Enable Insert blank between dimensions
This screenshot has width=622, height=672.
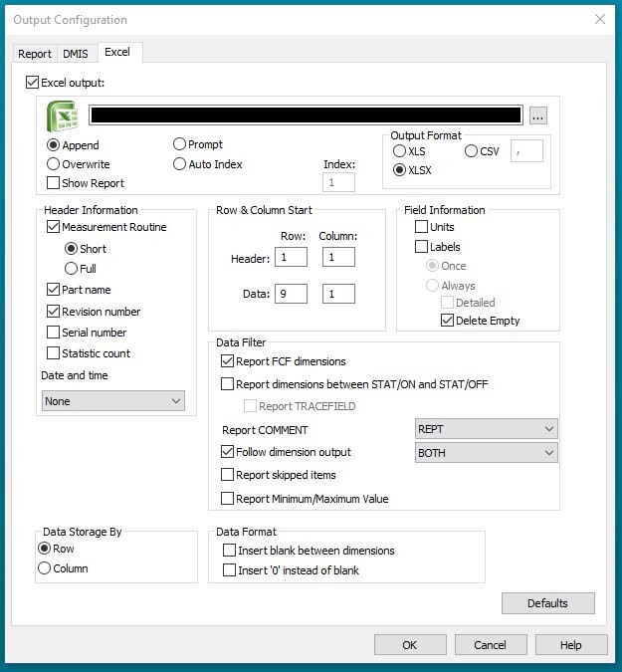click(229, 551)
